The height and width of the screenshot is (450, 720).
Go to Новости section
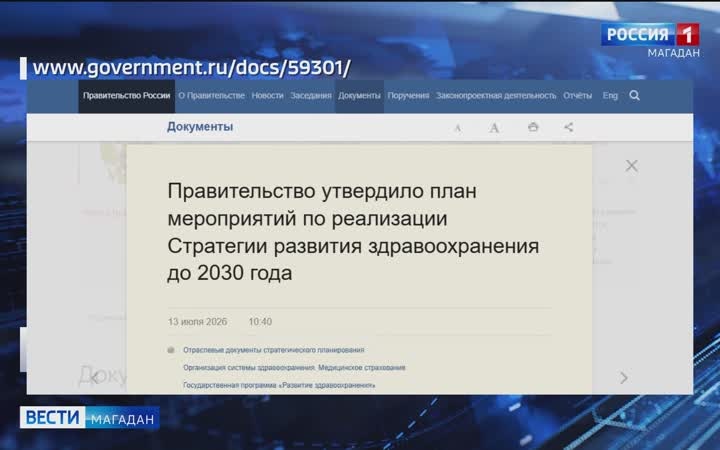click(267, 96)
